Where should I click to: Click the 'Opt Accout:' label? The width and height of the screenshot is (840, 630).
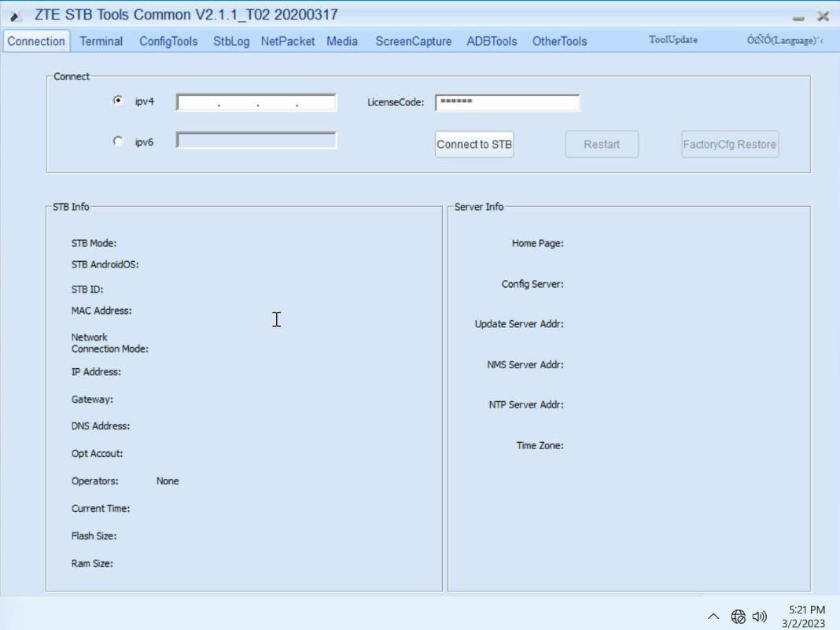coord(97,454)
